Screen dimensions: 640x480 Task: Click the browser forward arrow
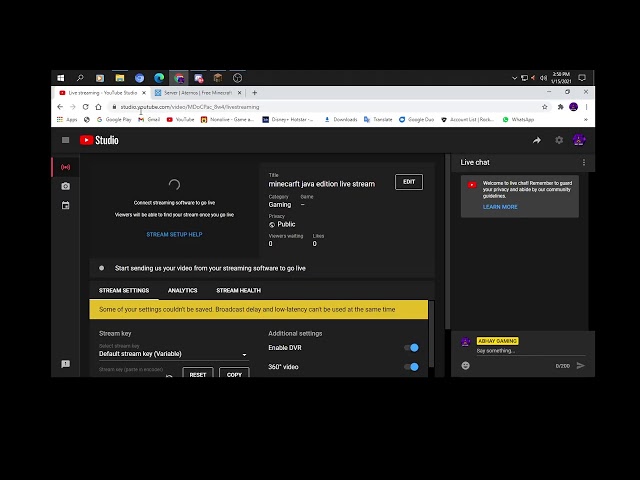click(73, 107)
